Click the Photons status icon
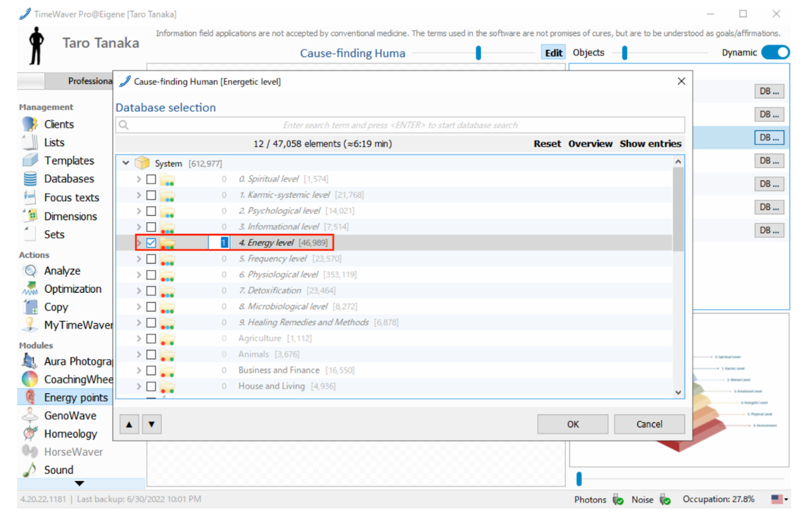The height and width of the screenshot is (521, 812). click(x=618, y=500)
